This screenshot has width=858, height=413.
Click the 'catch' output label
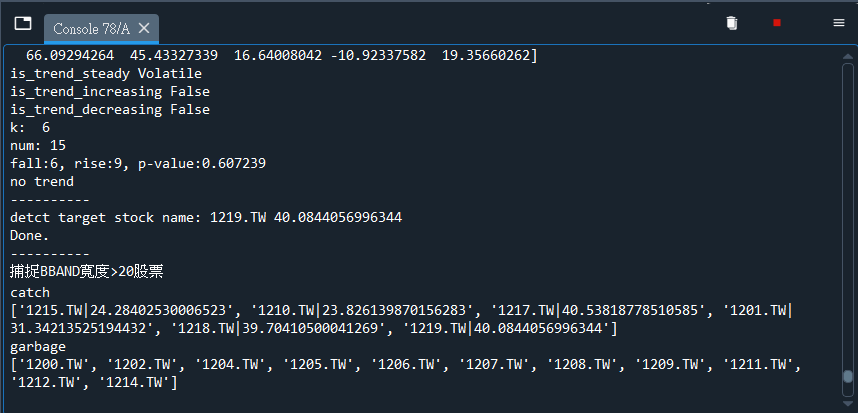pos(30,293)
